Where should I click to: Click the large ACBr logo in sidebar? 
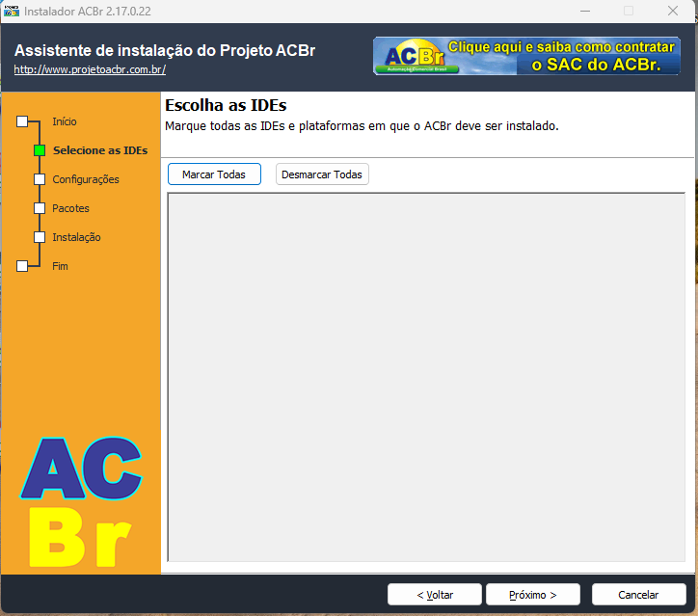point(81,501)
